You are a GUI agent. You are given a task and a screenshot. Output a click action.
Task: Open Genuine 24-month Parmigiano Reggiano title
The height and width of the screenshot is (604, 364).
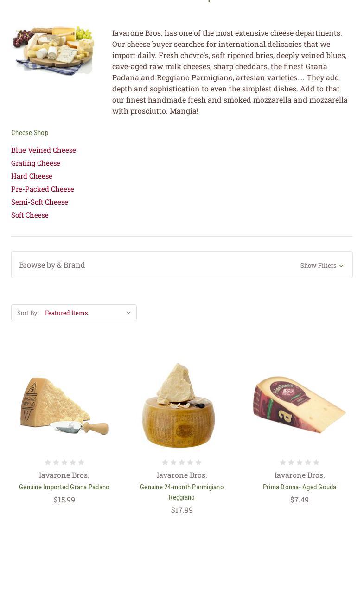[x=182, y=492]
